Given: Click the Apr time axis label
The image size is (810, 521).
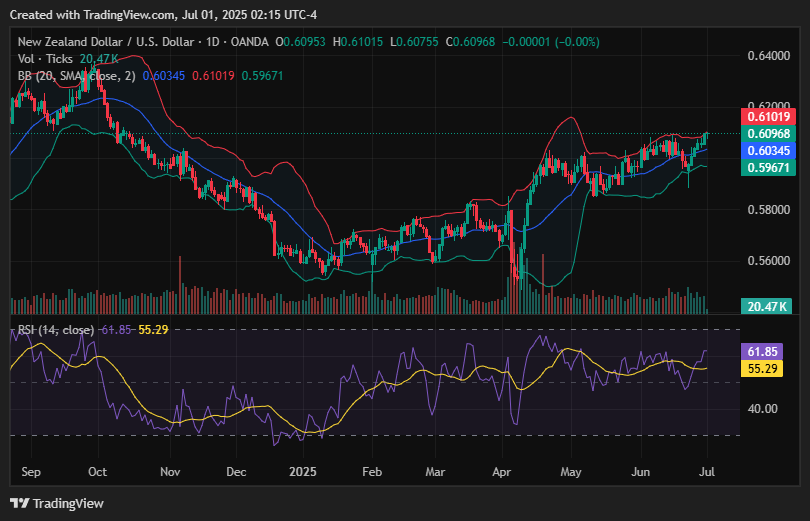Looking at the screenshot, I should 502,472.
